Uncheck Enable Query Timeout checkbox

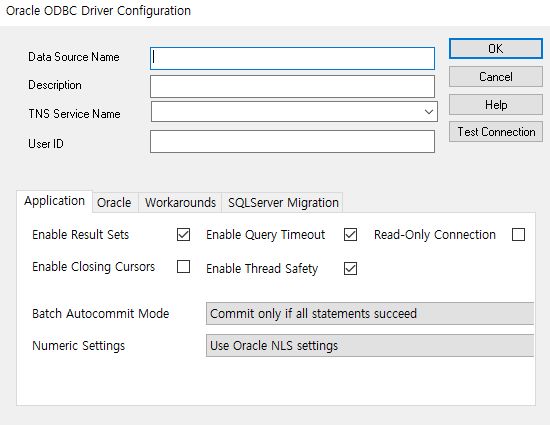[350, 235]
